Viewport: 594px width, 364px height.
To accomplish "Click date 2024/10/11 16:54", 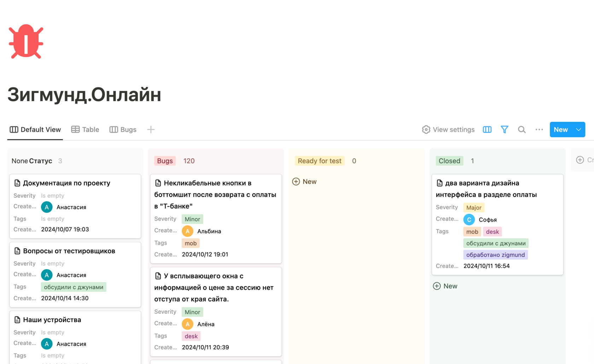I will (x=487, y=266).
